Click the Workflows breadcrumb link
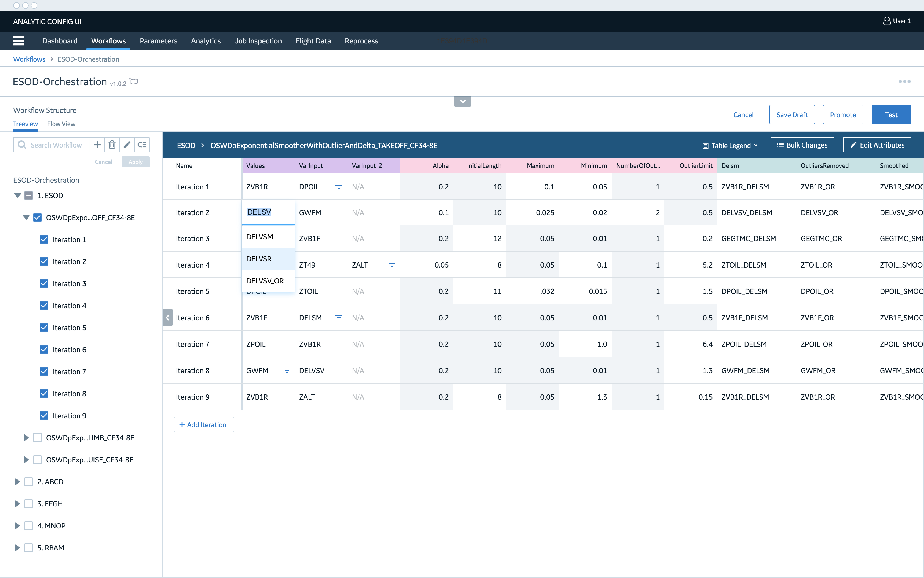Screen dimensions: 924x578 (x=29, y=59)
